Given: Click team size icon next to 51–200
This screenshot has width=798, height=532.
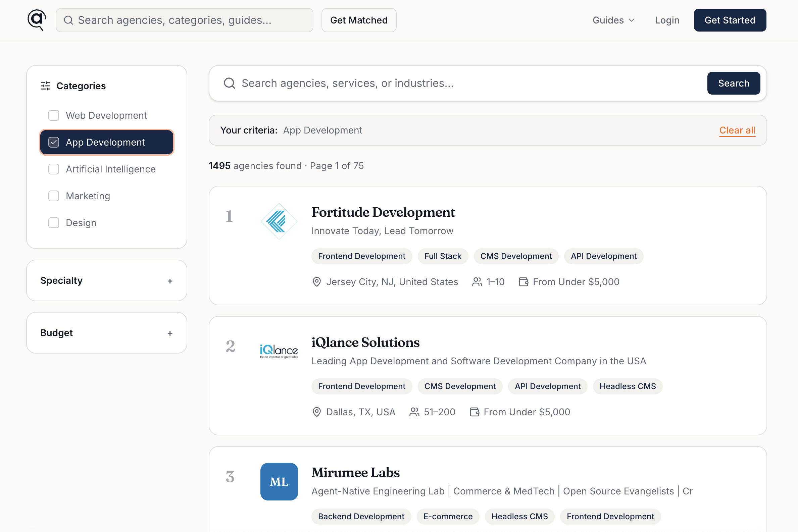Looking at the screenshot, I should click(414, 412).
